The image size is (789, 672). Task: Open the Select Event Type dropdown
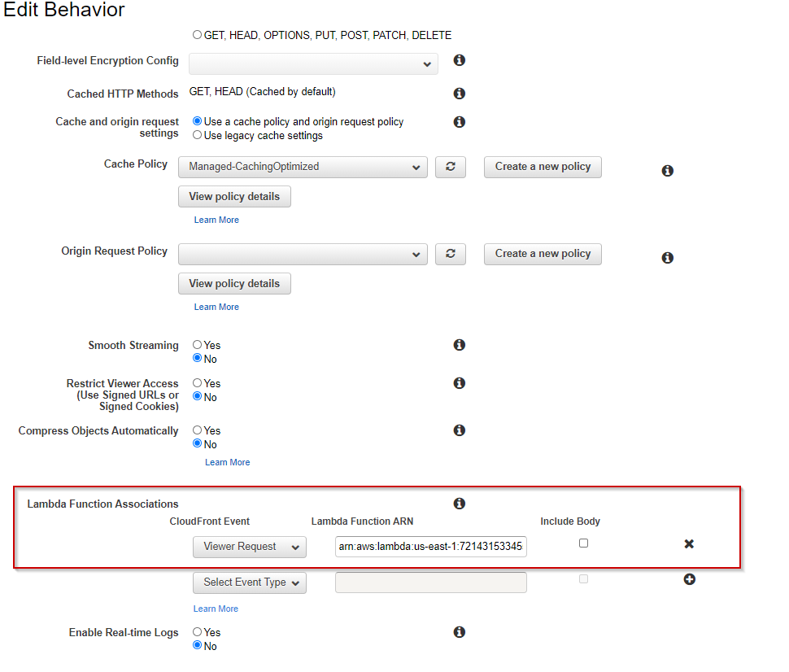[x=249, y=583]
